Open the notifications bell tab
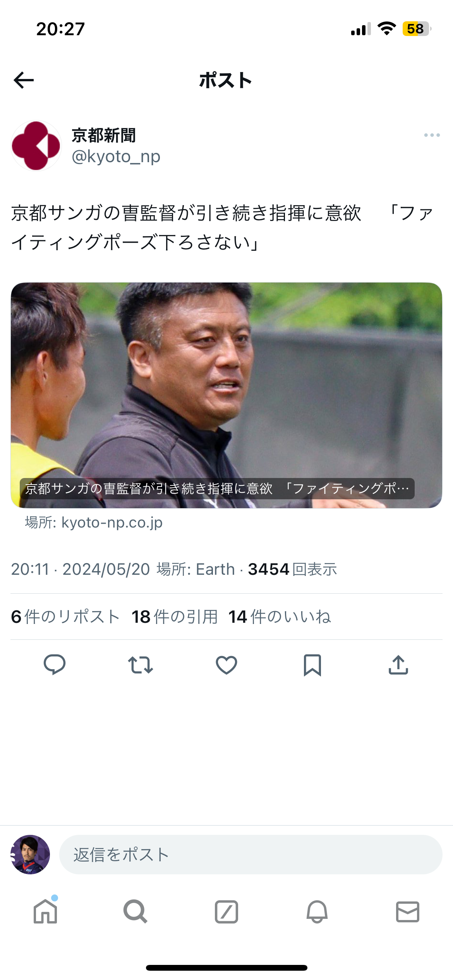The image size is (453, 980). click(317, 911)
